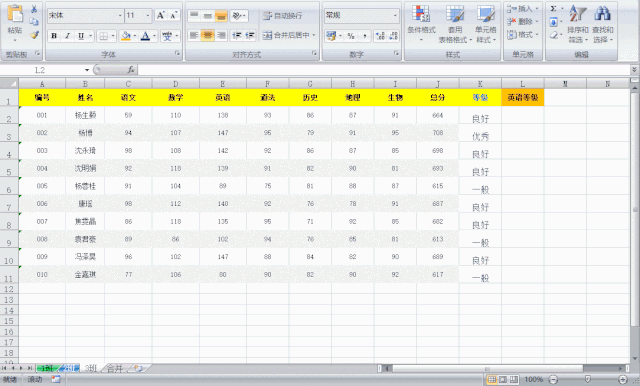Click the 合并后居中 merge button
Viewport: 640px width, 386px height.
(x=289, y=35)
